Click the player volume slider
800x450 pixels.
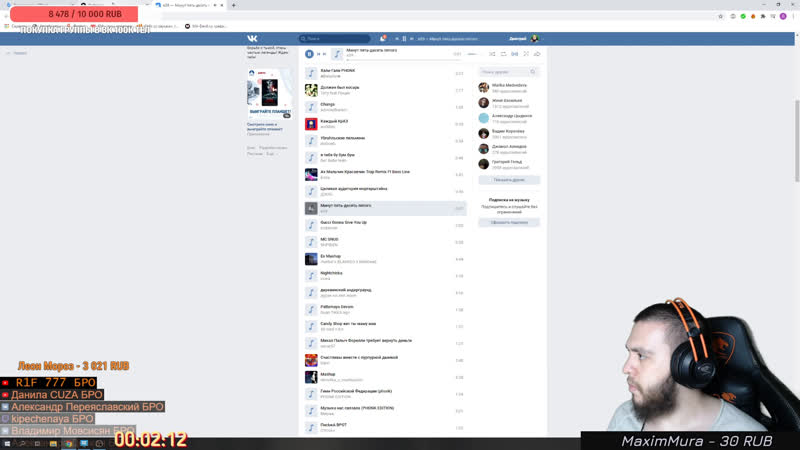tap(475, 54)
